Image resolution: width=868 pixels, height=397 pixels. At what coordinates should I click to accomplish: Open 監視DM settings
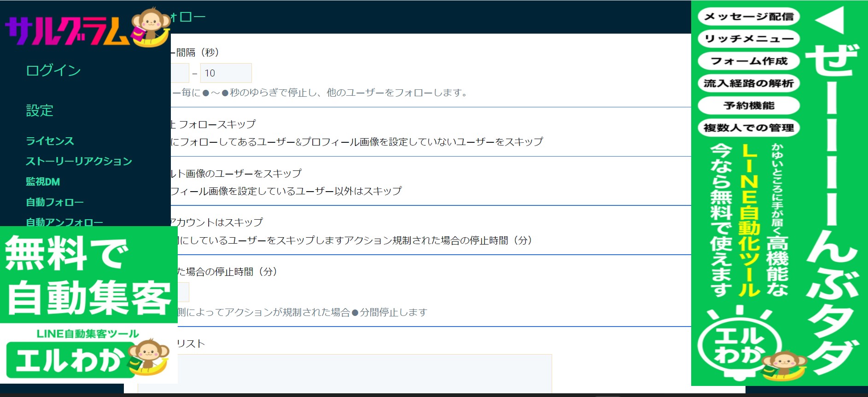43,181
